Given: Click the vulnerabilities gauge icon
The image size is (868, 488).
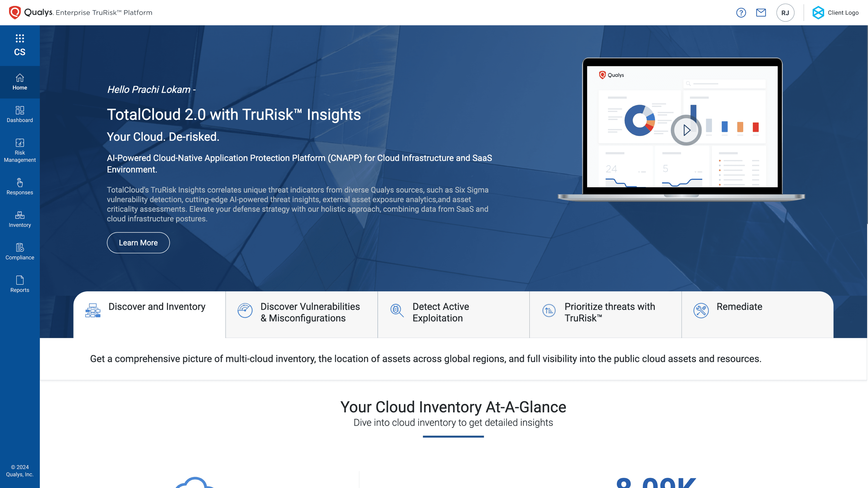Looking at the screenshot, I should click(x=245, y=310).
